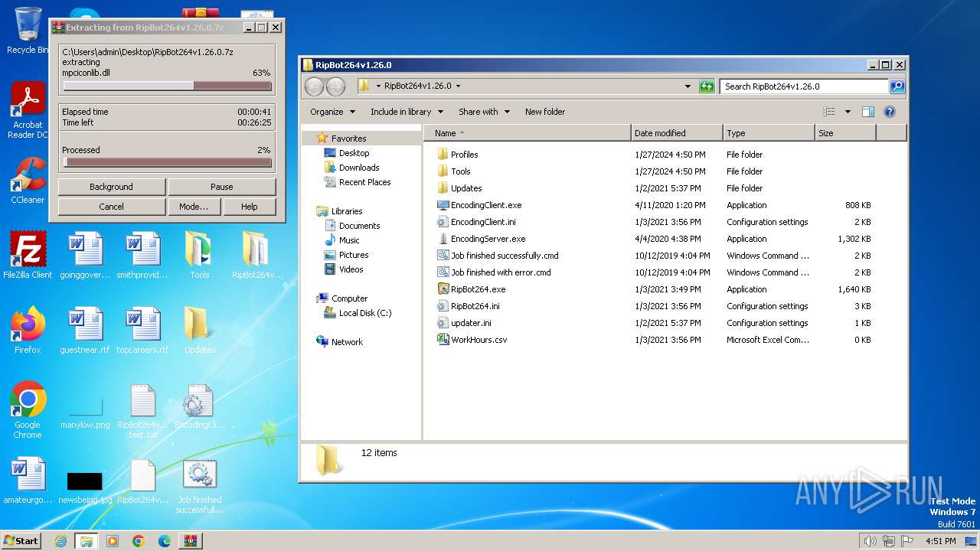Viewport: 980px width, 551px height.
Task: Click the search magnifier icon in Explorer
Action: (897, 86)
